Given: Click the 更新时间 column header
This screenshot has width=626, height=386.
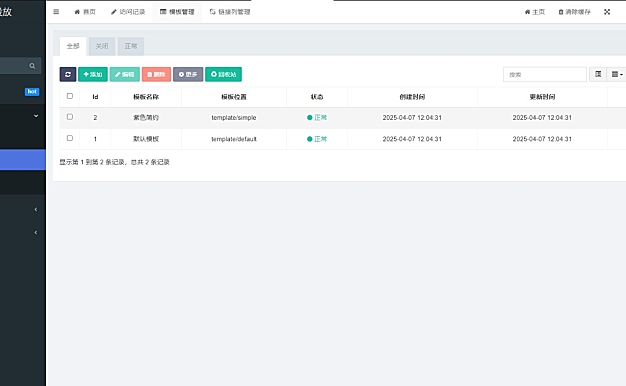Looking at the screenshot, I should coord(542,97).
